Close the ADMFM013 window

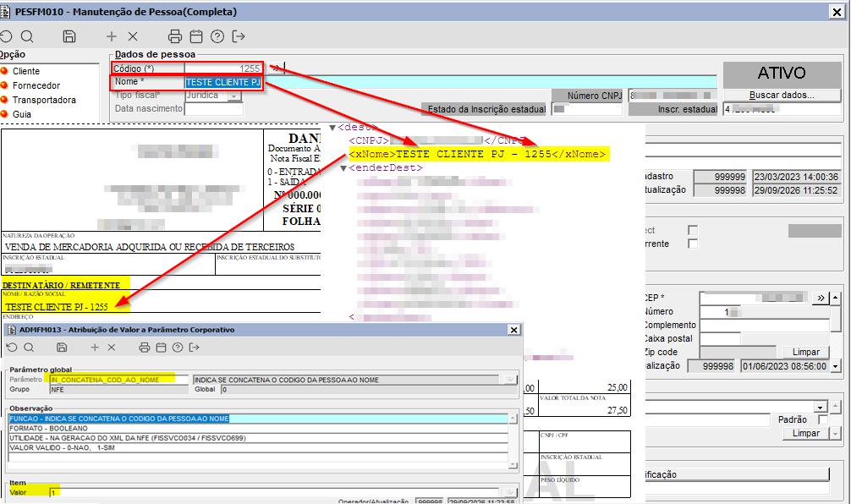pyautogui.click(x=513, y=330)
